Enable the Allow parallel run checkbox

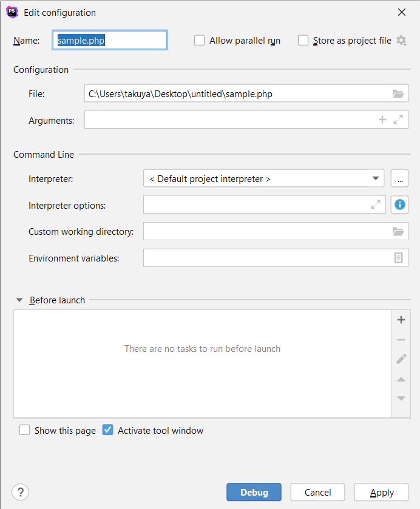(199, 41)
